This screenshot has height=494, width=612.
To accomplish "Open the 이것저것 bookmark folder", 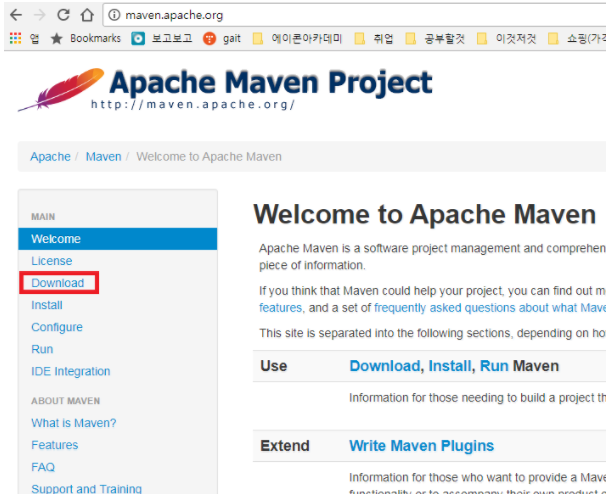I will point(507,38).
